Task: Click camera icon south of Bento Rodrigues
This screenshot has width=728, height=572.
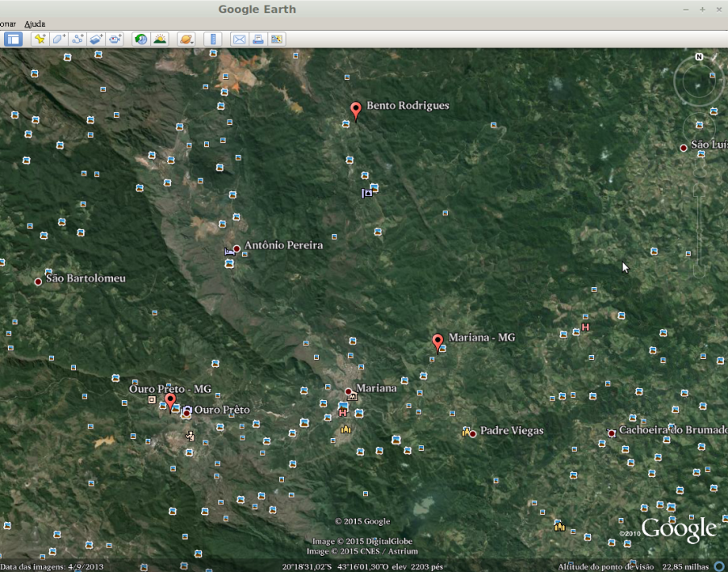Action: [x=366, y=193]
